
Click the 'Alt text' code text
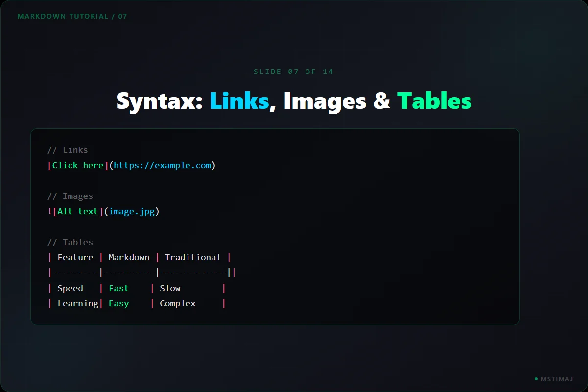point(78,211)
